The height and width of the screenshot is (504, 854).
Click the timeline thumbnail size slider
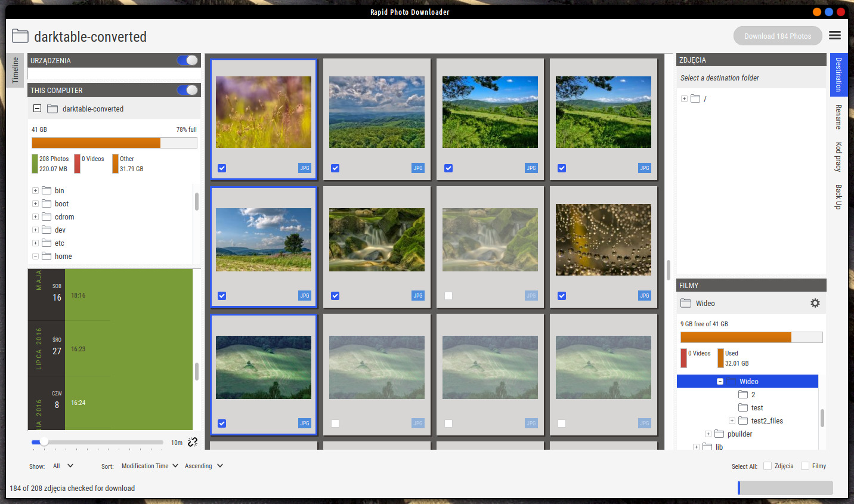(97, 442)
